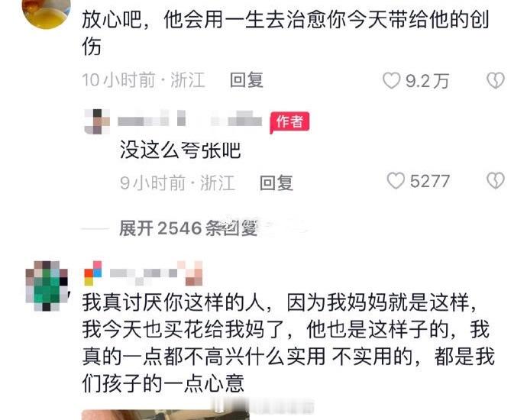Like the top comment with 9.2万 likes
The height and width of the screenshot is (420, 527).
pyautogui.click(x=391, y=81)
